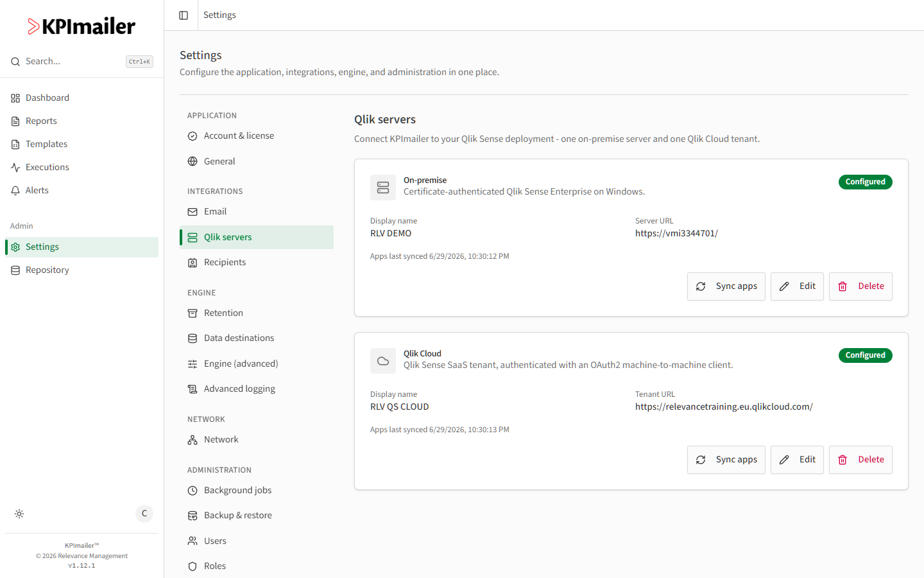Click the Advanced logging scroll icon
The image size is (924, 578).
(193, 389)
